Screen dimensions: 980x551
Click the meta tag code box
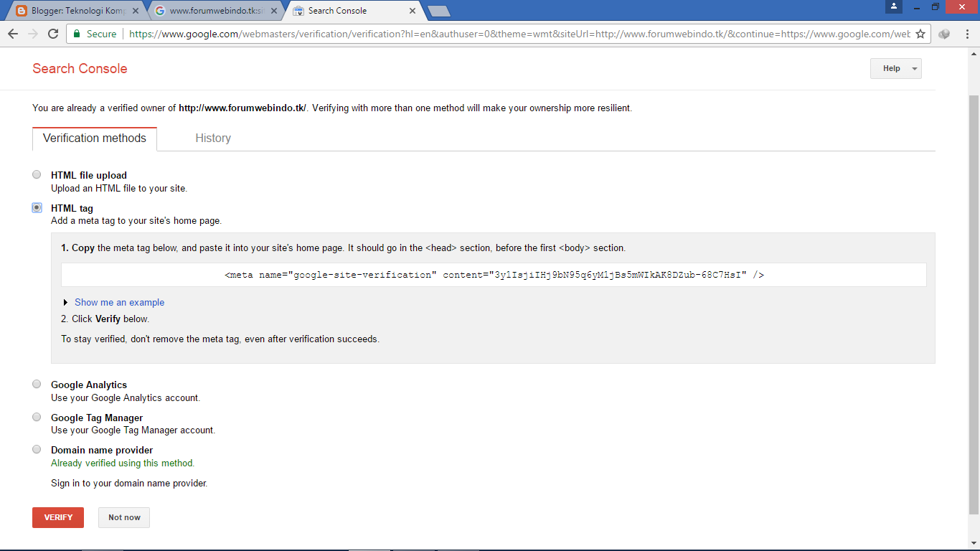(494, 275)
